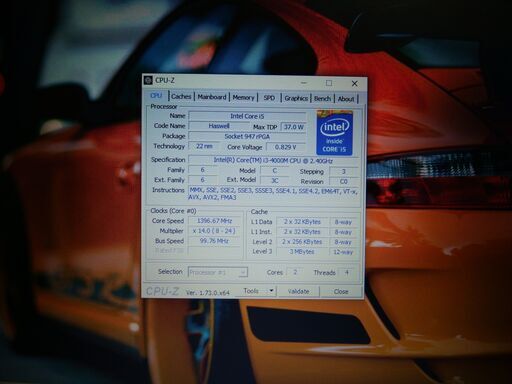Click the processor Name field
The image size is (512, 384).
(x=247, y=116)
